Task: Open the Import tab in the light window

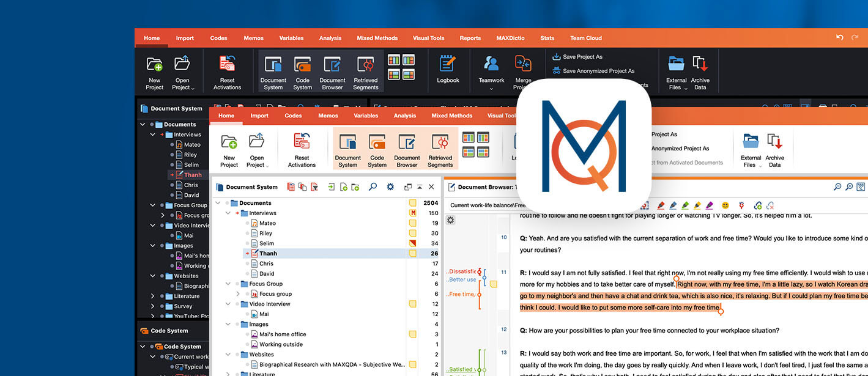Action: [259, 116]
